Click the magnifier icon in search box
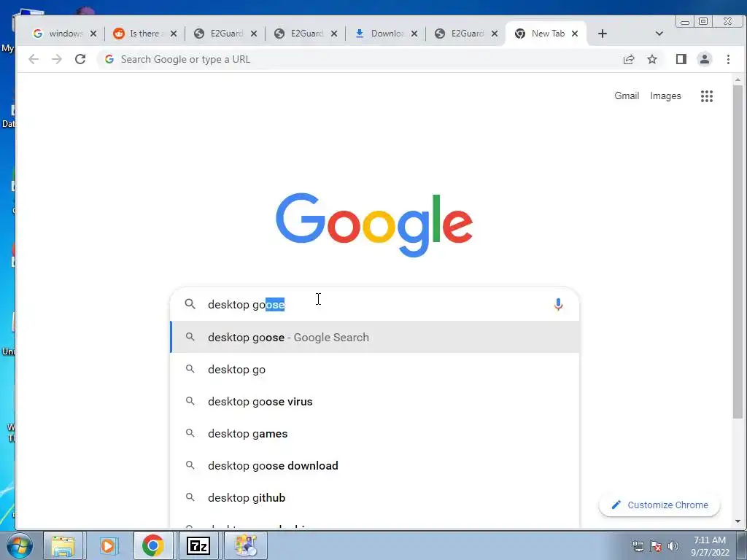 [190, 304]
